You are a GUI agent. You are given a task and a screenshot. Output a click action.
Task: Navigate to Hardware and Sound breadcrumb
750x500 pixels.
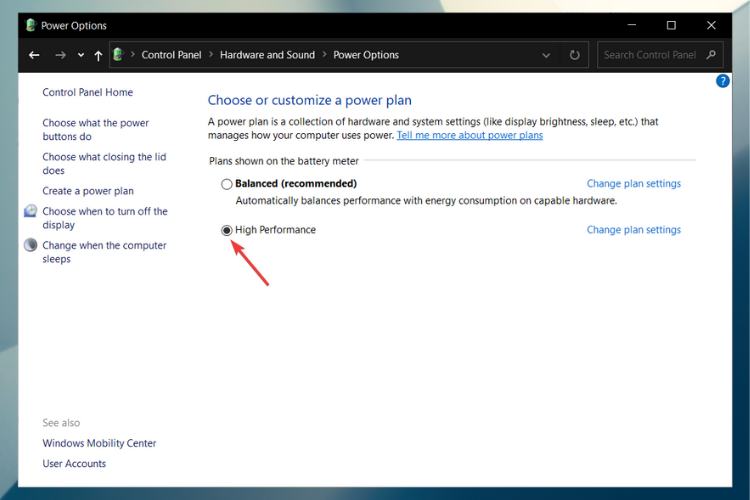coord(267,55)
